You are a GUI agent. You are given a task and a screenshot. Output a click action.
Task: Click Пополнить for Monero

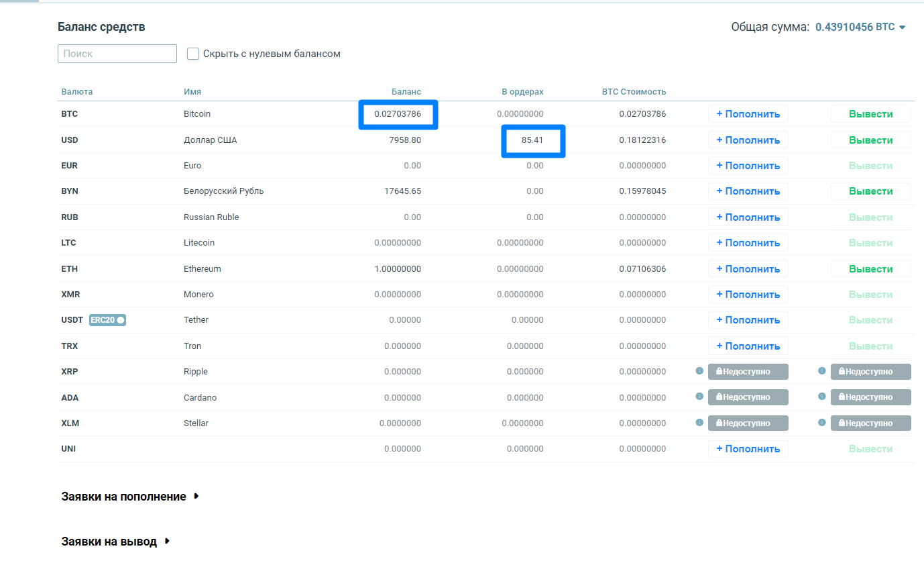pyautogui.click(x=748, y=295)
